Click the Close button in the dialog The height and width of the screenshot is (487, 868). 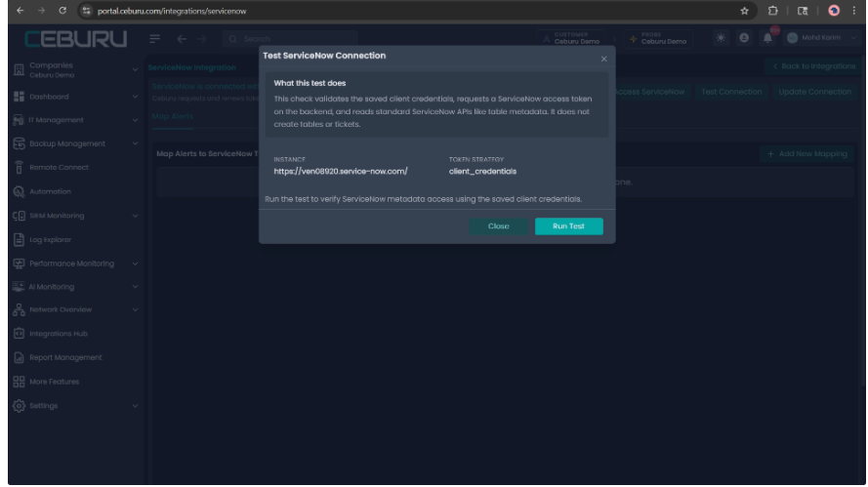pos(498,226)
